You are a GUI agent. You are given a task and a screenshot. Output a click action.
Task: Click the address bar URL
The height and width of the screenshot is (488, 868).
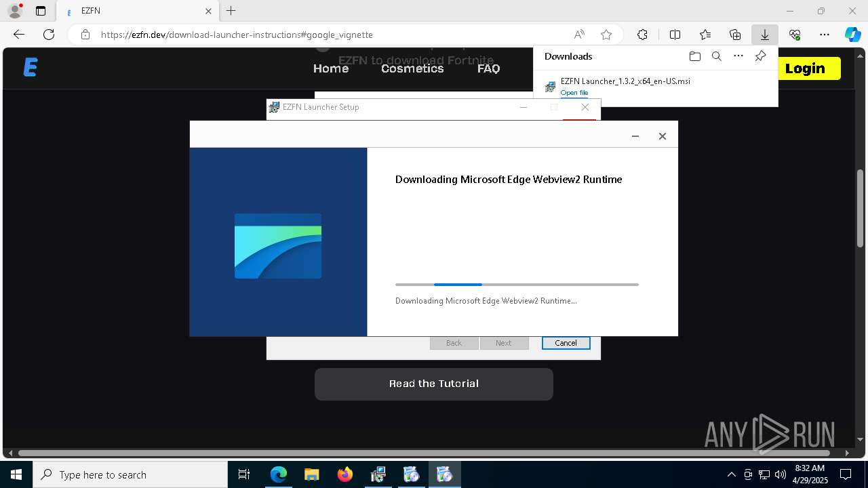click(x=237, y=35)
